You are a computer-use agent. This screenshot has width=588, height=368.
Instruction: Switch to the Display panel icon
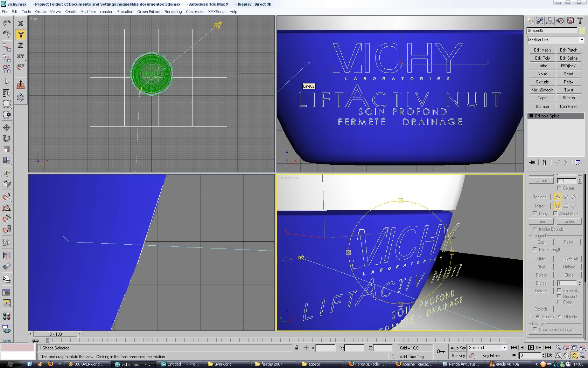[570, 21]
